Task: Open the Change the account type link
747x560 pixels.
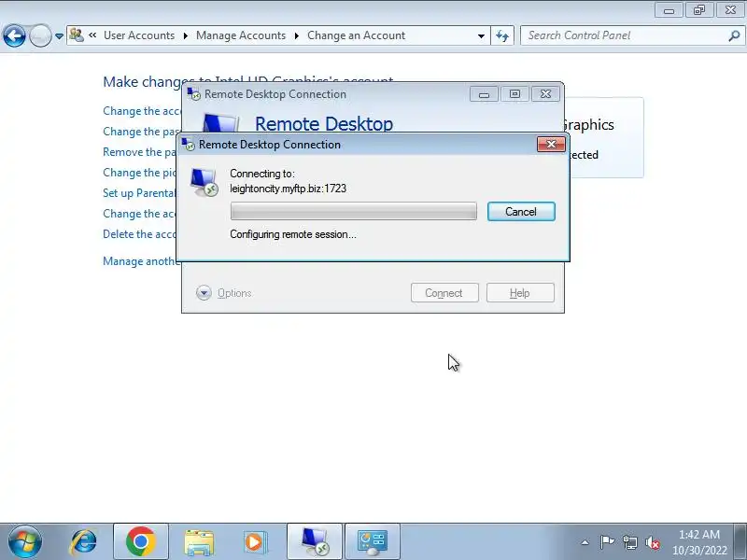Action: coord(139,214)
